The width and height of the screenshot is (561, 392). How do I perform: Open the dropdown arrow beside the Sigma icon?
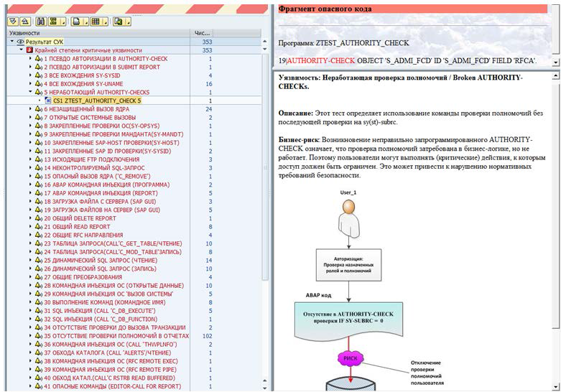click(x=63, y=22)
